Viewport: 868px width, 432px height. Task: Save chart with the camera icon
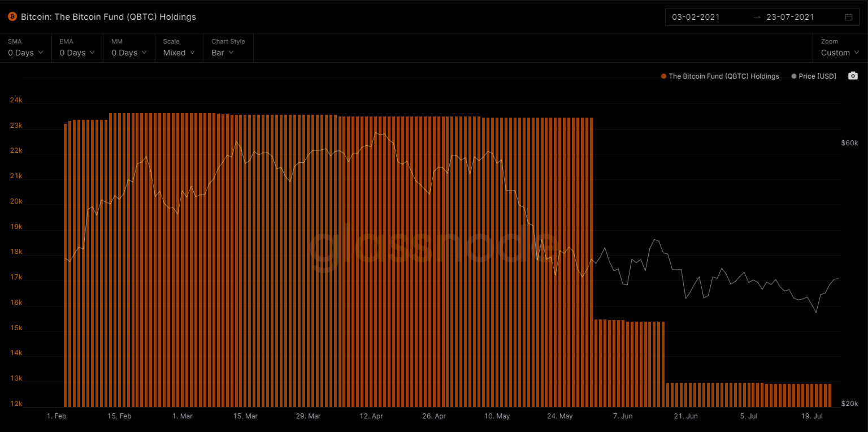click(x=853, y=76)
